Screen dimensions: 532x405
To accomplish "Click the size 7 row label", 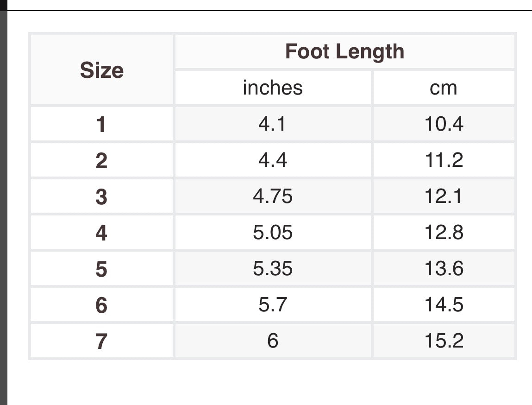I will [101, 341].
